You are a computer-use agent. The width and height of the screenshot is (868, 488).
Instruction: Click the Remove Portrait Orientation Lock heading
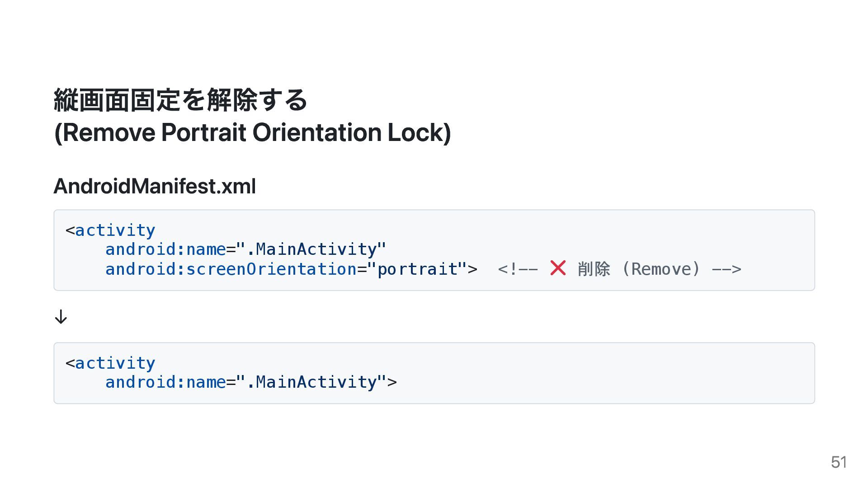252,132
